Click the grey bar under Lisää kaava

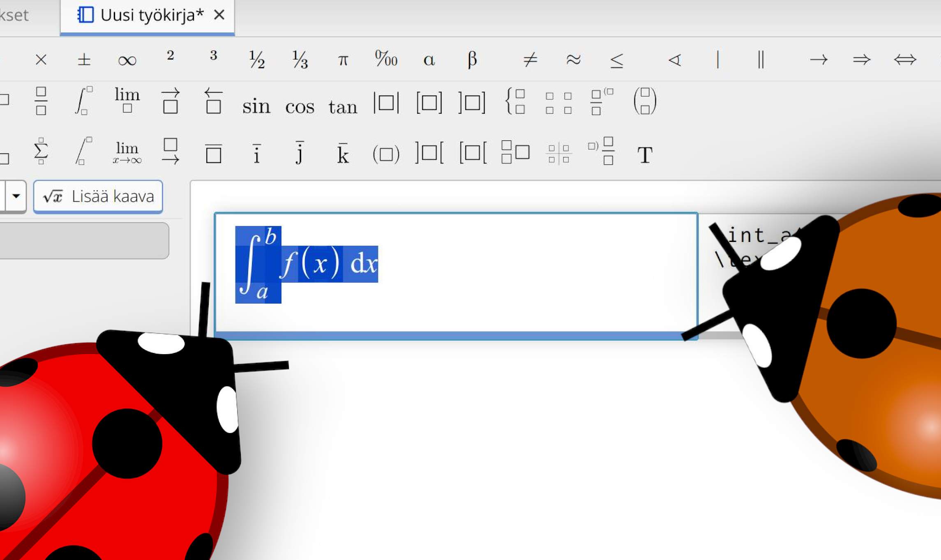(84, 241)
